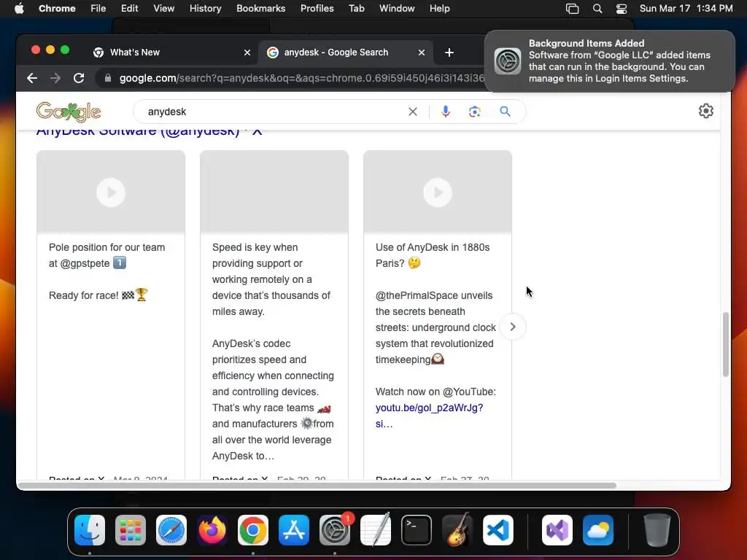Click Chrome icon in the Dock
The image size is (747, 560).
coord(253,530)
